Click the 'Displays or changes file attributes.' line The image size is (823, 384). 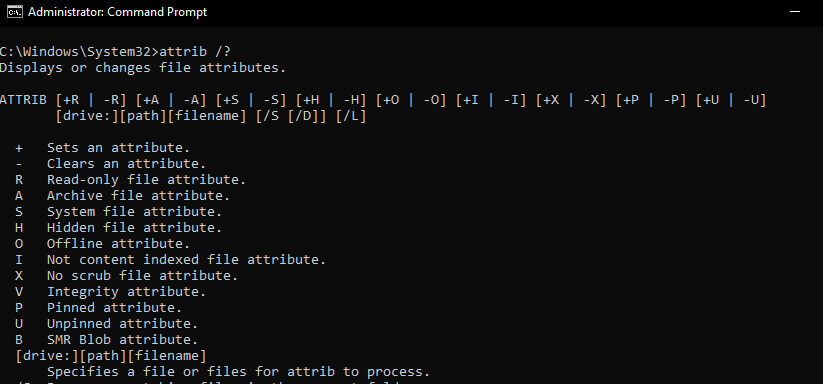point(143,68)
